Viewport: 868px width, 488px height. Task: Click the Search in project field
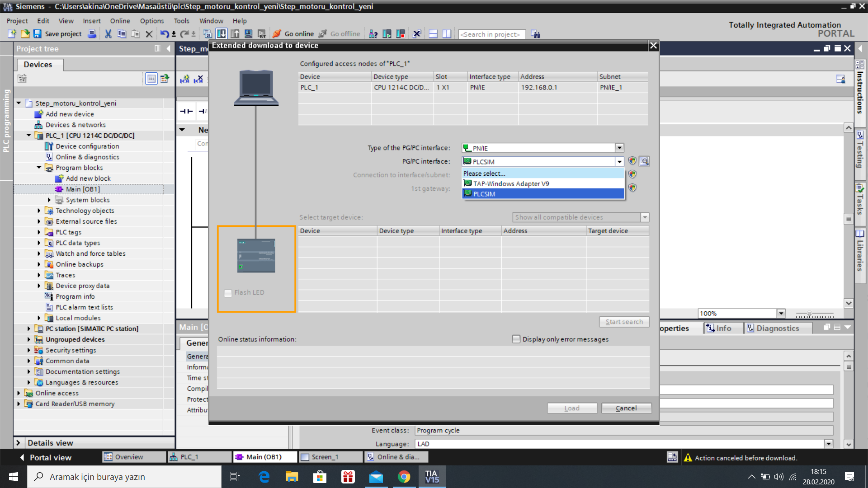491,34
